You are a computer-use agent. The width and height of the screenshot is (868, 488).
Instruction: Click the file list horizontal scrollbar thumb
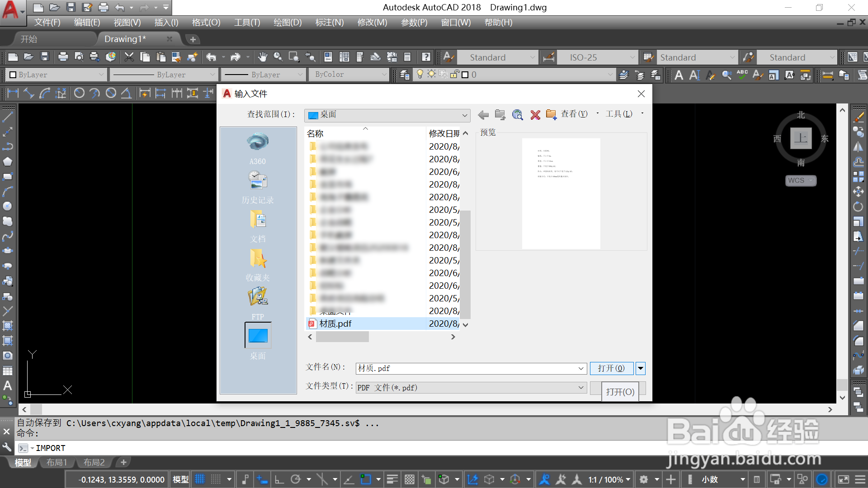point(342,337)
